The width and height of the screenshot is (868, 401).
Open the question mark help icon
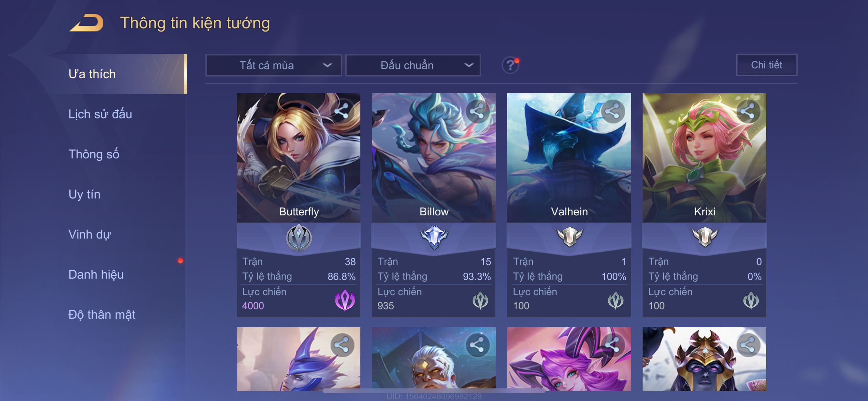pyautogui.click(x=510, y=65)
